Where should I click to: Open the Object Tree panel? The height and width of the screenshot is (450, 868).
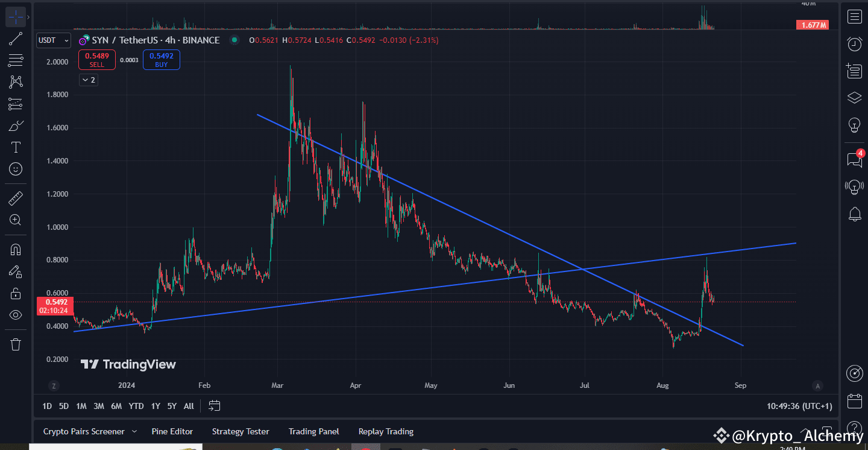coord(854,97)
